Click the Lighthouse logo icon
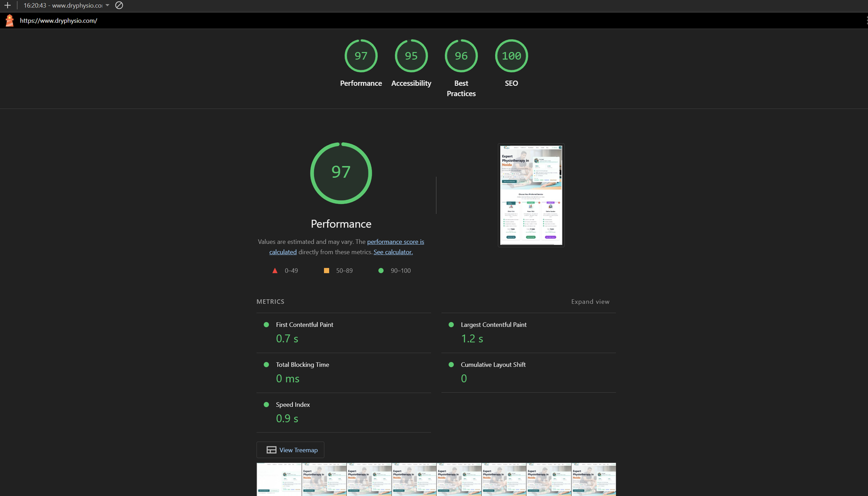The image size is (868, 496). tap(9, 21)
